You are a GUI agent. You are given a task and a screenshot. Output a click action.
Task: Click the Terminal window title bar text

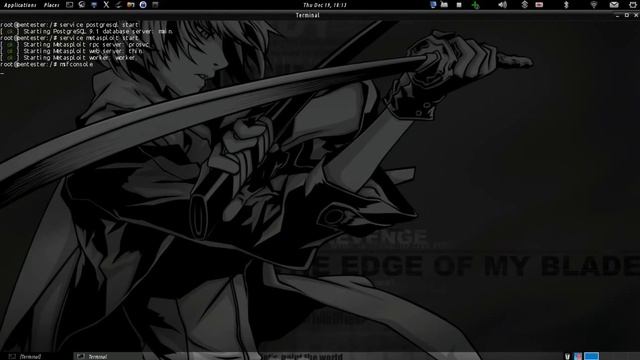coord(307,15)
